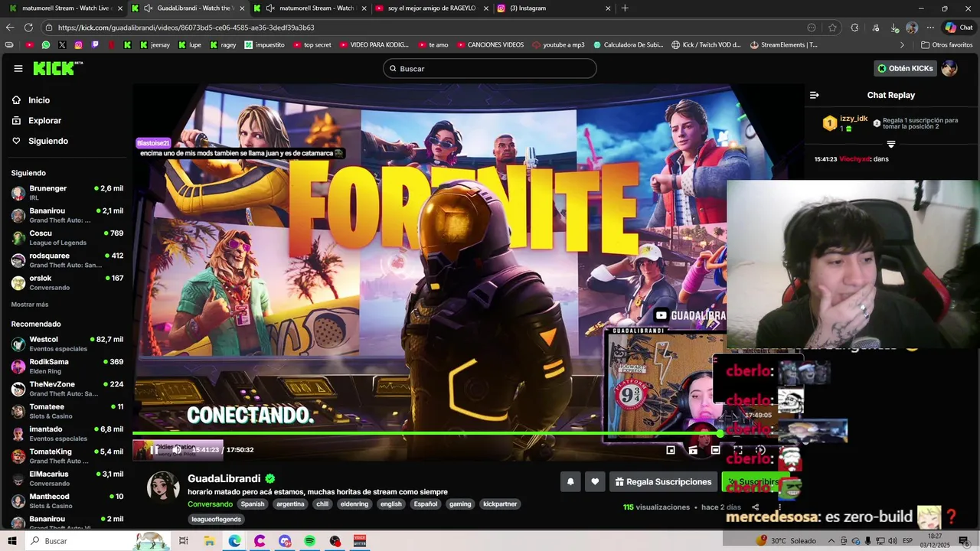This screenshot has height=551, width=980.
Task: Click the KICK logo
Action: 57,69
